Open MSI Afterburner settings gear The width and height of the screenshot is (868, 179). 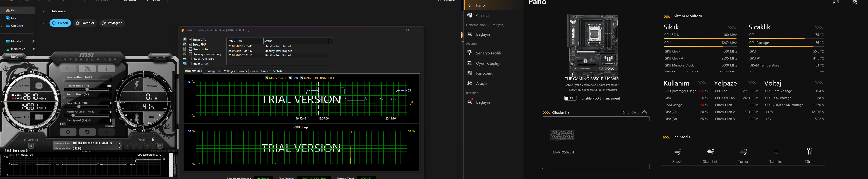coord(68,132)
